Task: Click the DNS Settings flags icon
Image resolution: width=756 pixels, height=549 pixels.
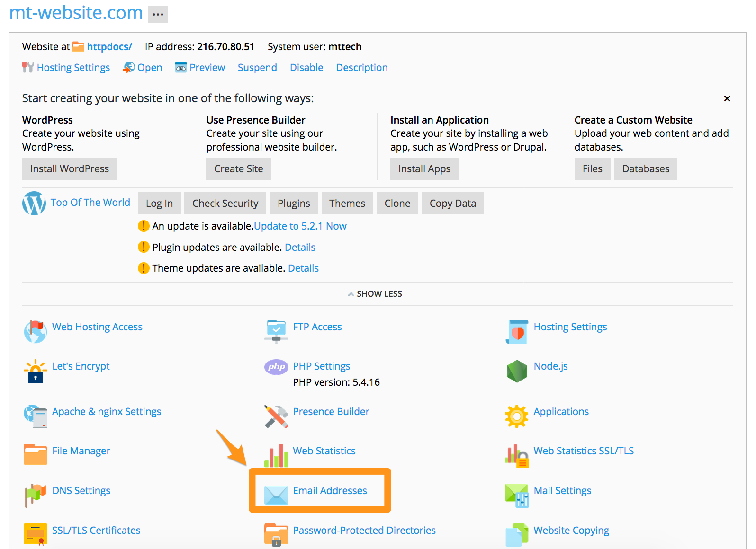Action: click(x=35, y=496)
